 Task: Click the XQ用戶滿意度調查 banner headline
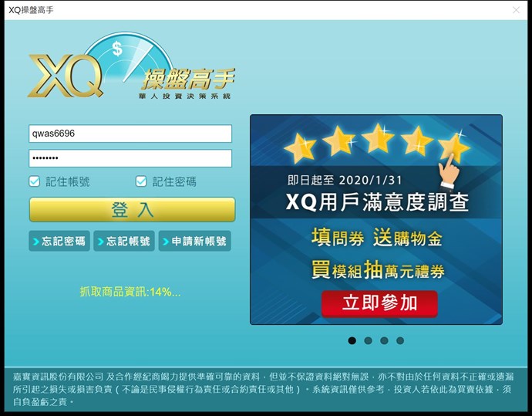point(377,202)
